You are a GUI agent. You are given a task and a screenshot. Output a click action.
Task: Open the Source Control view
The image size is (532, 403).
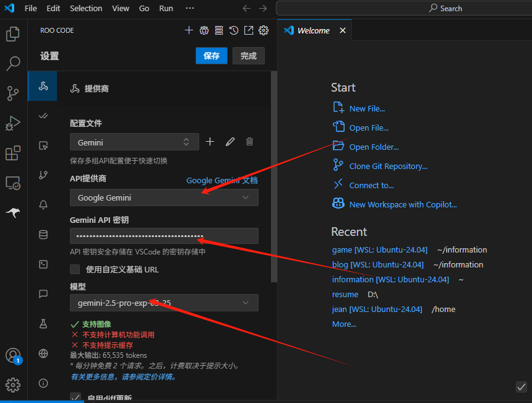pyautogui.click(x=13, y=93)
